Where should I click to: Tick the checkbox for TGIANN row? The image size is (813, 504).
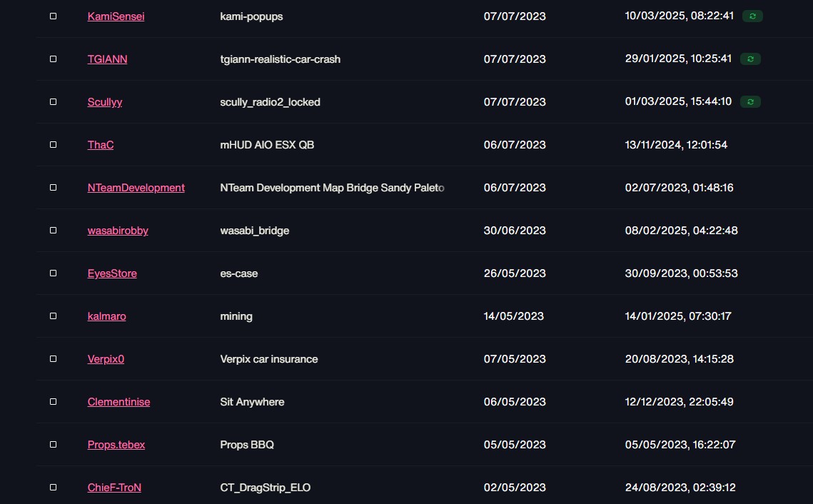53,59
